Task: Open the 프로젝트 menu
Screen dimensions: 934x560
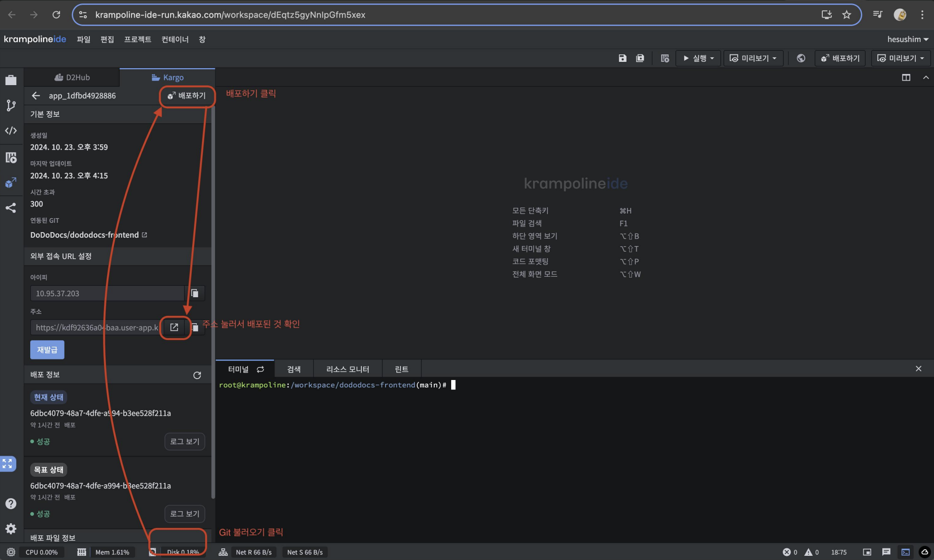Action: (x=137, y=39)
